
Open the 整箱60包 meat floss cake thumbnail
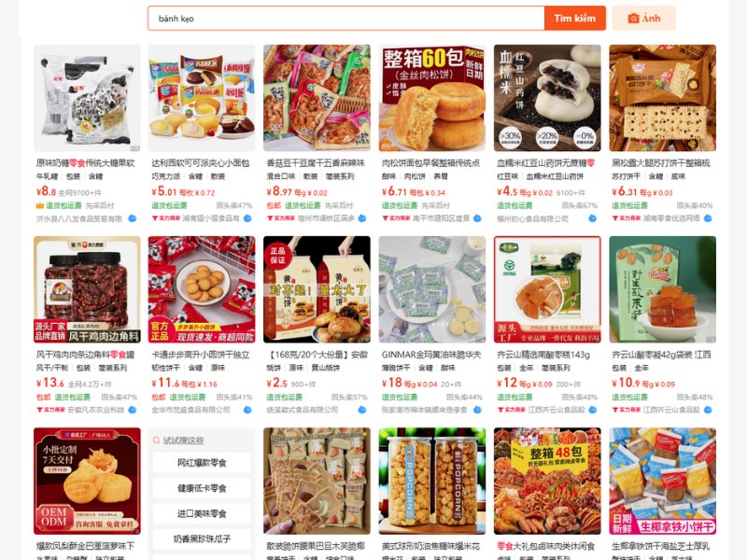432,98
